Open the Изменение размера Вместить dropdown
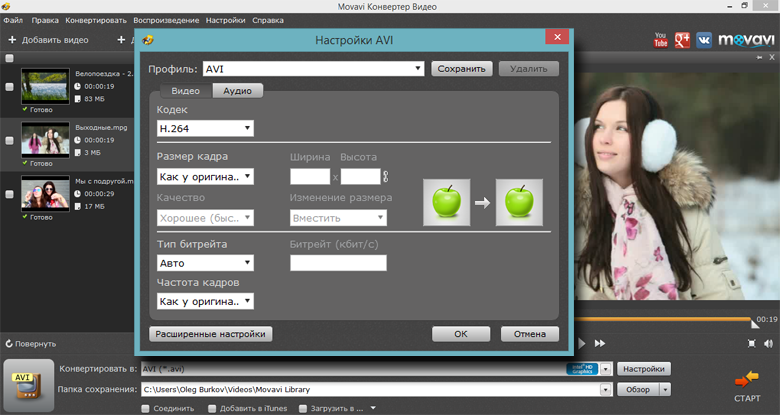Screen dimensions: 780x415 point(338,218)
